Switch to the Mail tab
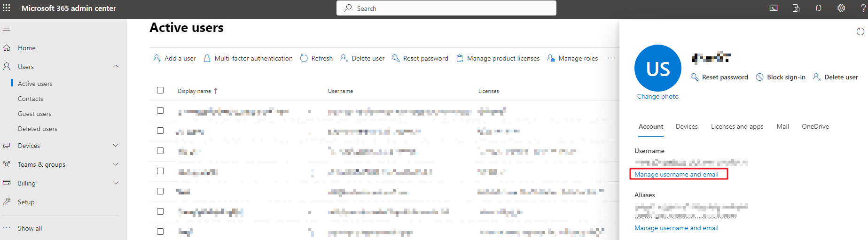 pos(783,126)
